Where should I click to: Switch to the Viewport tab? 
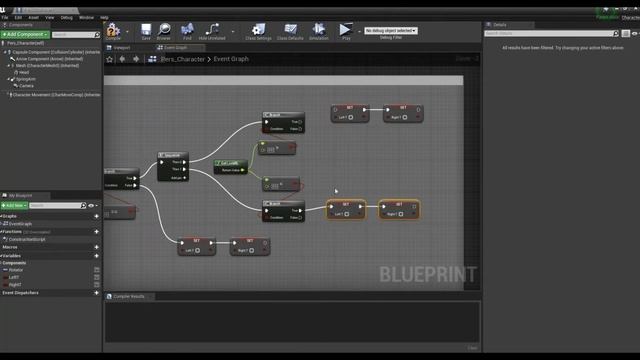point(121,48)
